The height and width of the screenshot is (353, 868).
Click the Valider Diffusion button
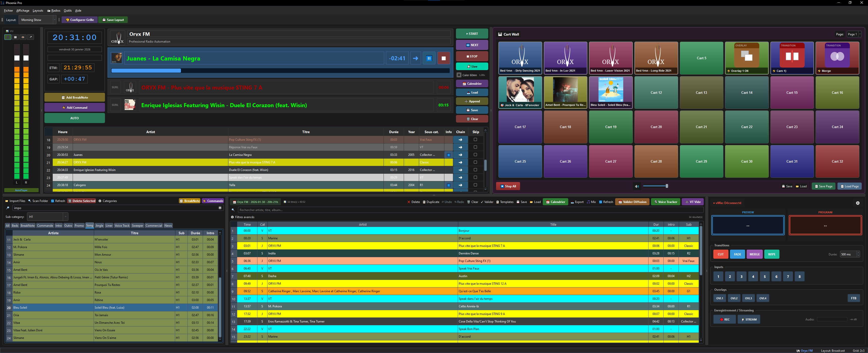[633, 202]
